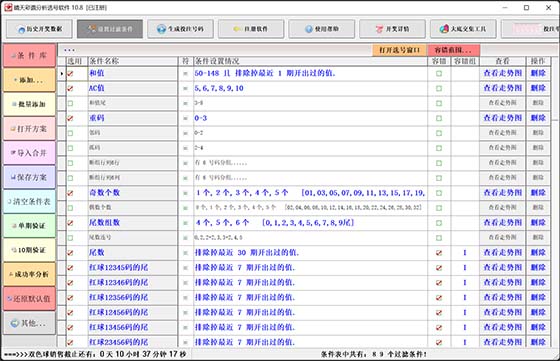Image resolution: width=560 pixels, height=361 pixels.
Task: Click the row selector arrow beside 和值
Action: [x=62, y=74]
